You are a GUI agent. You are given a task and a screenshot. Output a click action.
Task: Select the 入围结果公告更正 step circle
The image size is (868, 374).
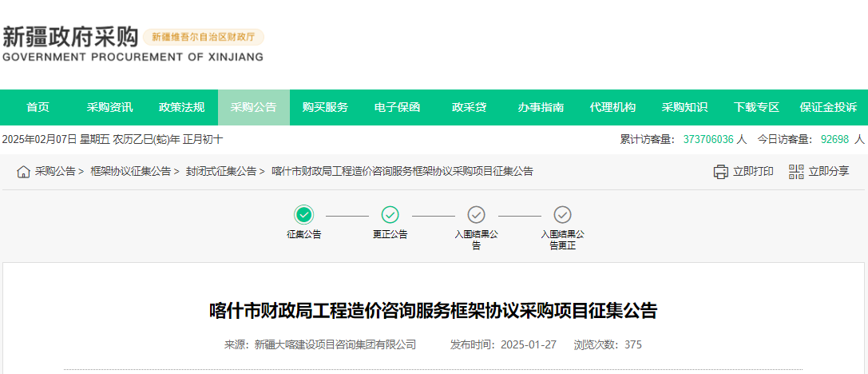coord(562,214)
